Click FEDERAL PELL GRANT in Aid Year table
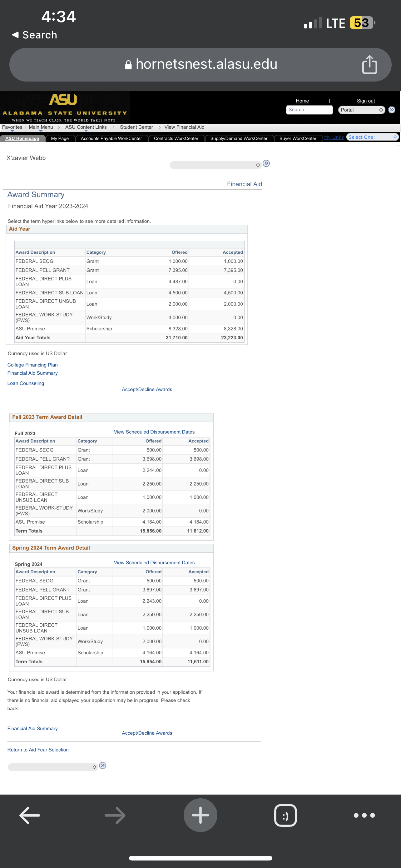The image size is (401, 868). 42,270
